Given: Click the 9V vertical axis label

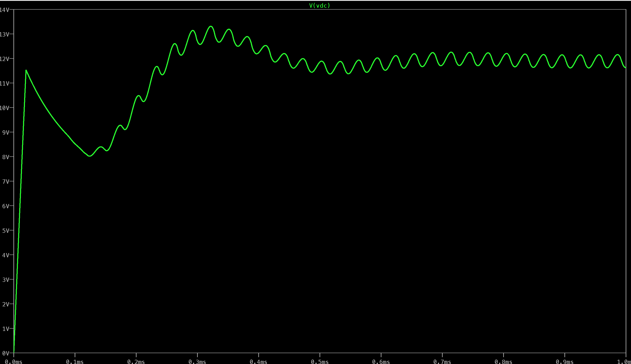Looking at the screenshot, I should click(x=6, y=132).
